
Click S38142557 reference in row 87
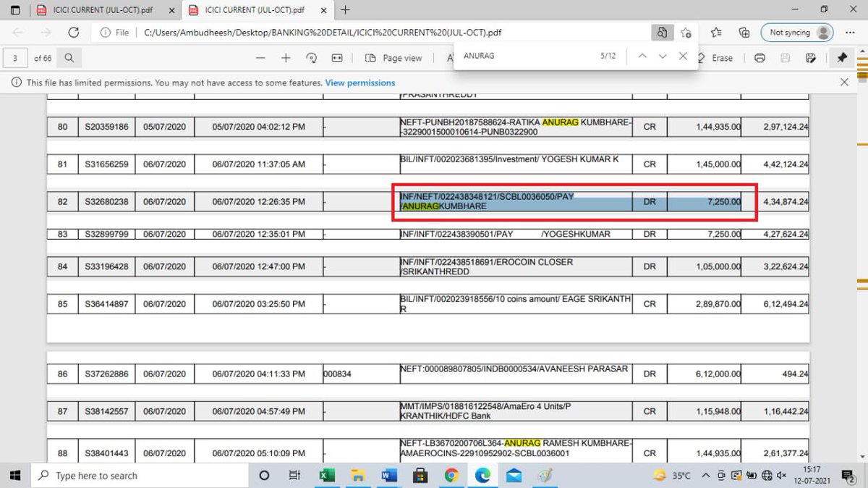106,411
